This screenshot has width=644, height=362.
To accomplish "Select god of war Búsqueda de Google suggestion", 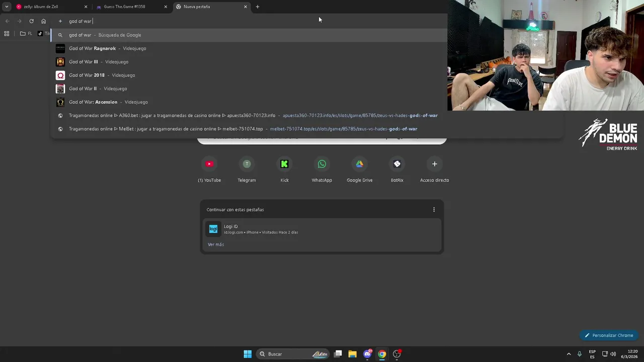I will coord(249,35).
